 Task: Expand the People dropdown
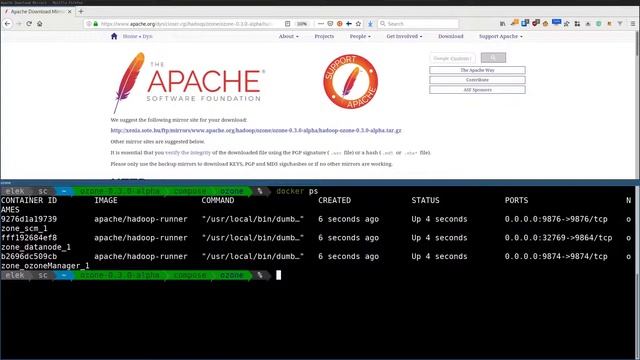(360, 36)
